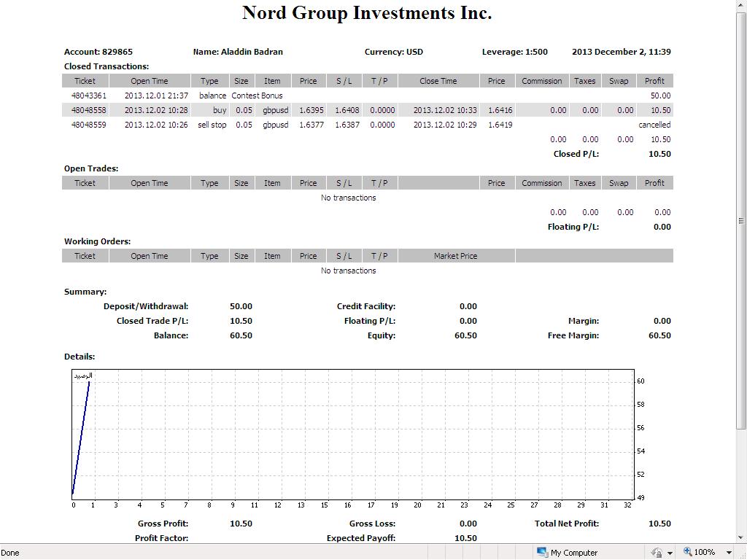This screenshot has width=747, height=560.
Task: Click the Closed P/L: label
Action: 576,154
